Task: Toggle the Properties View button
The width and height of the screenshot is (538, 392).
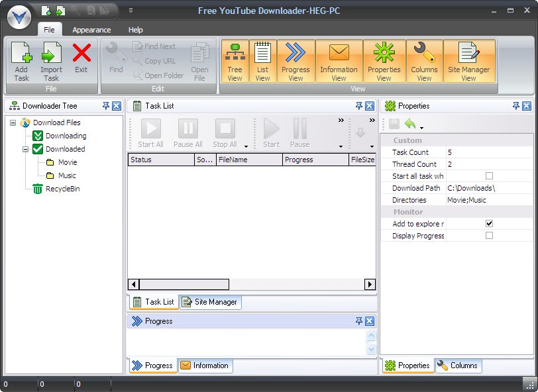Action: pos(384,62)
